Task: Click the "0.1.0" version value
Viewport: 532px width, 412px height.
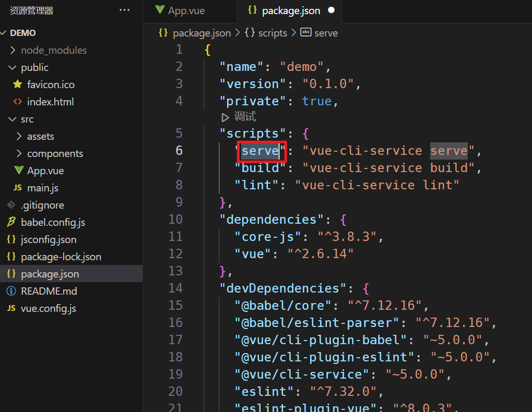Action: [328, 83]
